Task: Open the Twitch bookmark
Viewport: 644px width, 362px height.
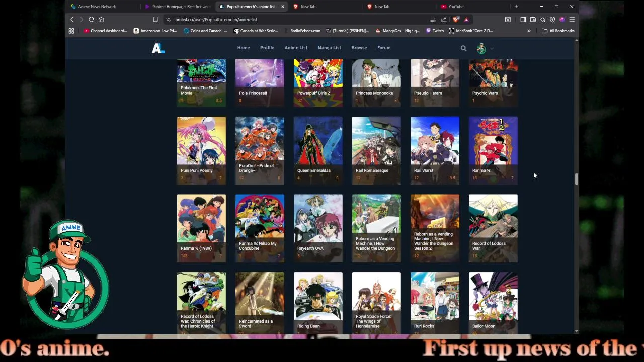Action: coord(435,31)
